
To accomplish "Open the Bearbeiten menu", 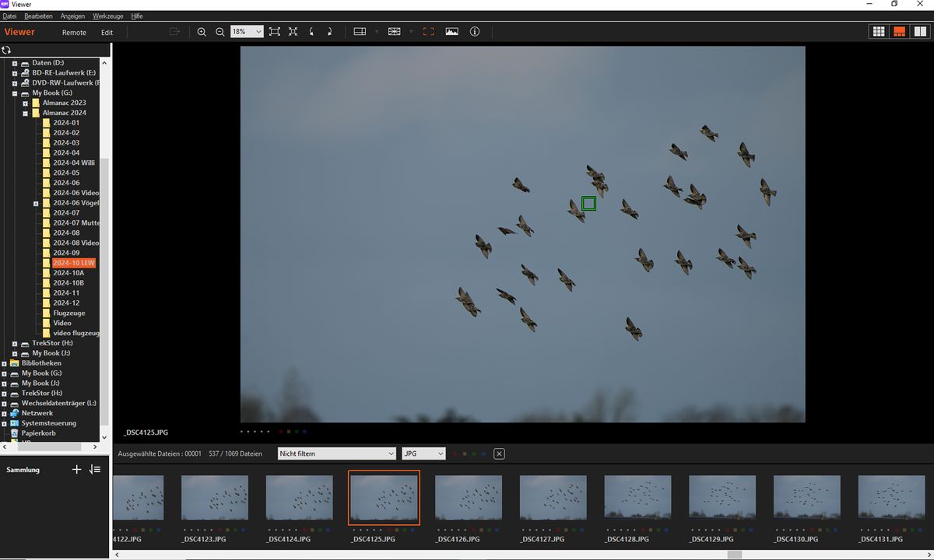I will coord(38,16).
